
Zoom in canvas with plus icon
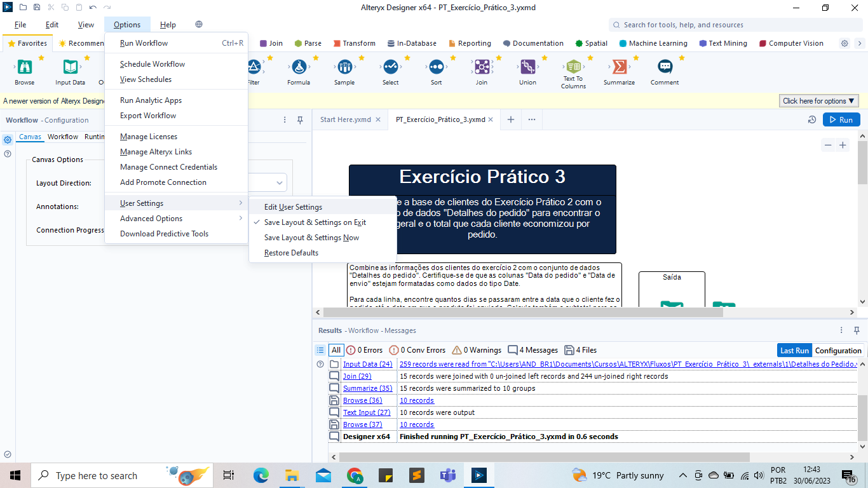coord(843,145)
